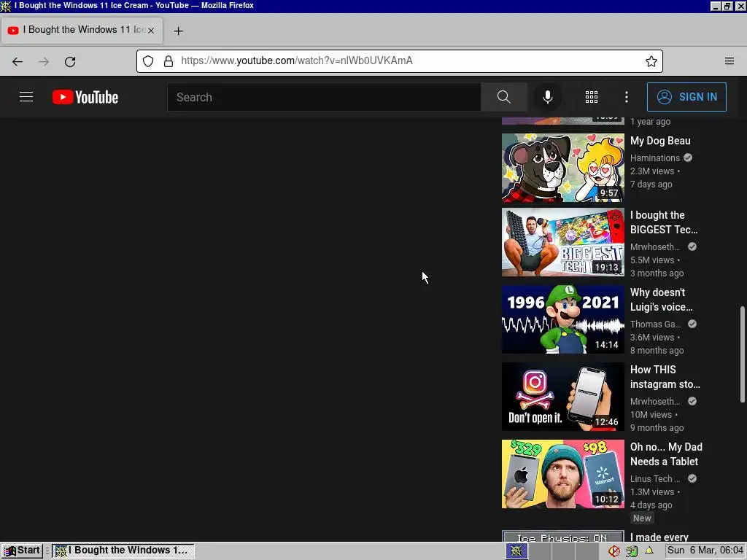Image resolution: width=747 pixels, height=560 pixels.
Task: Open 'I bought the BIGGEST Tech' thumbnail
Action: pos(562,242)
